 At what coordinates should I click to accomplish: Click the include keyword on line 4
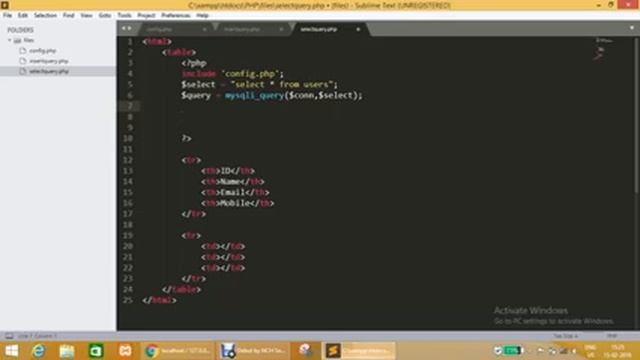(199, 74)
